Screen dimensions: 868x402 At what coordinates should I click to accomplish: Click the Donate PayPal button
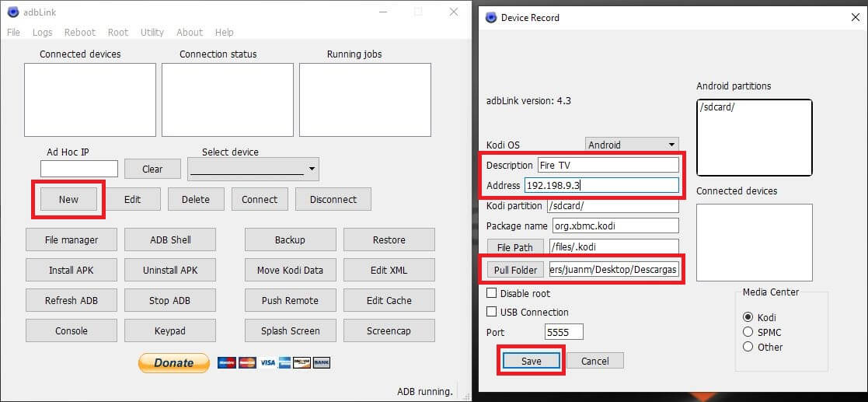click(x=174, y=362)
